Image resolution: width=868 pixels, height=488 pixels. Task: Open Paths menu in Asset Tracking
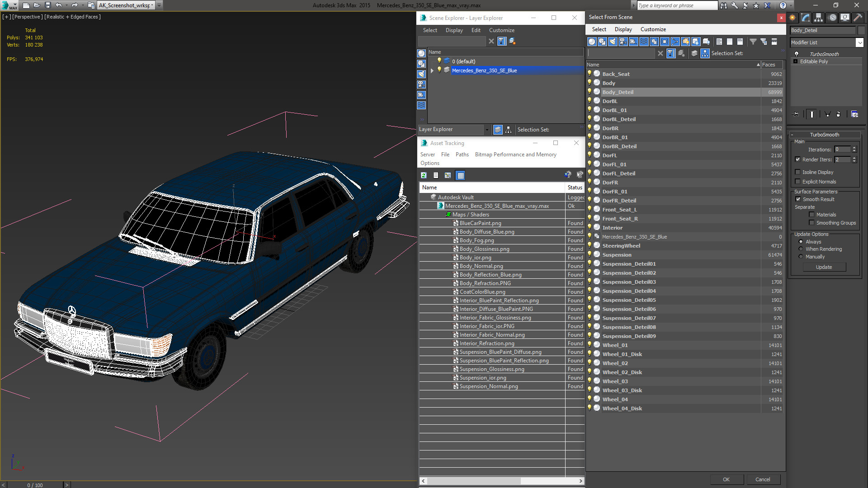(462, 155)
